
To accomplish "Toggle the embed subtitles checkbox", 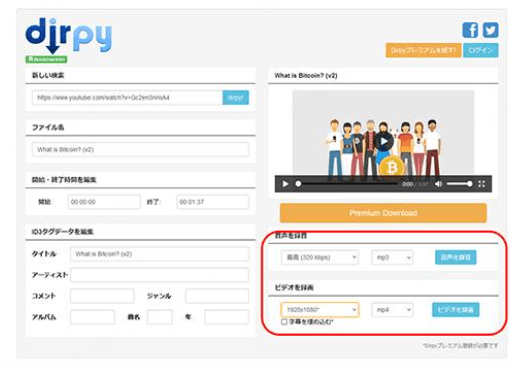I will (x=284, y=322).
